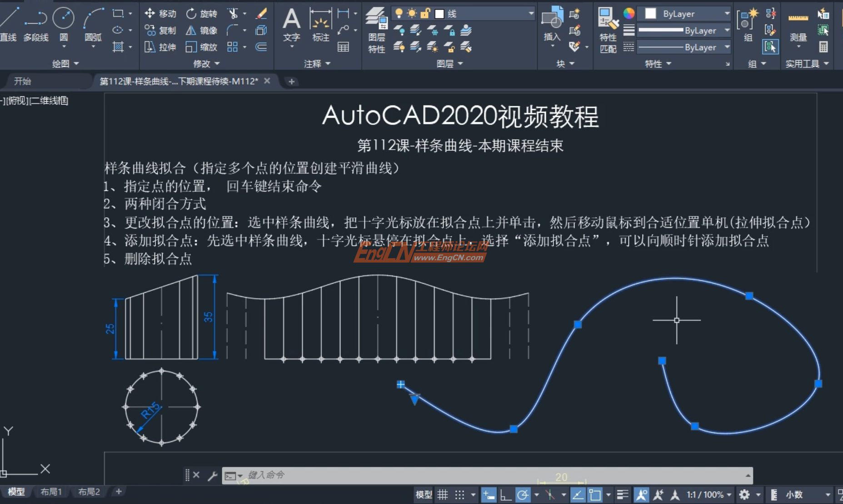Open the color wheel picker in Properties panel
This screenshot has width=843, height=504.
point(629,14)
